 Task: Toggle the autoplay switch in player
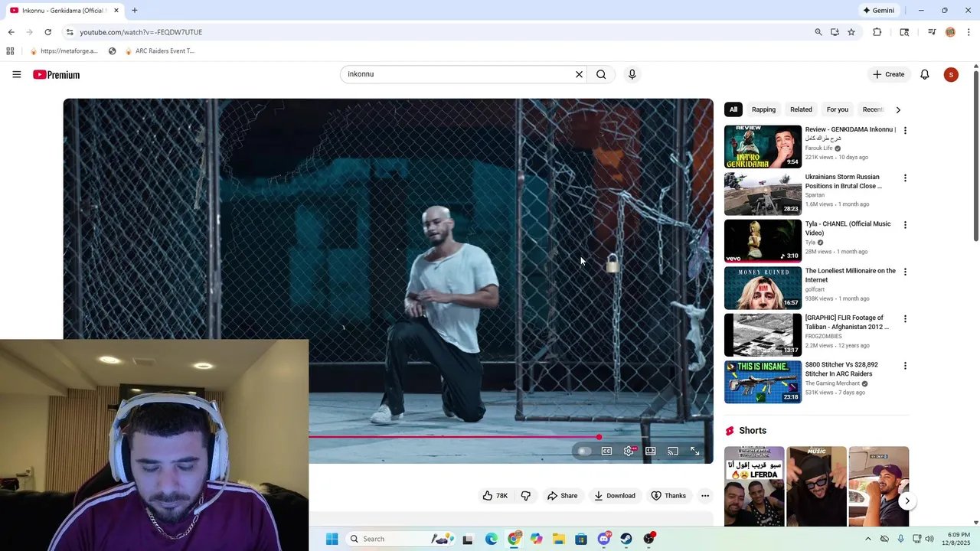click(x=584, y=451)
